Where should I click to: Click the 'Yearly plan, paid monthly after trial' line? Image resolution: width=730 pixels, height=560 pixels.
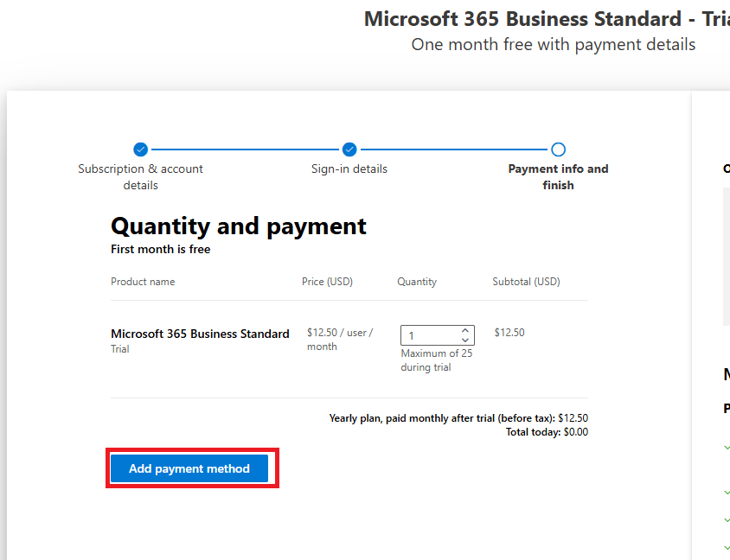tap(458, 418)
